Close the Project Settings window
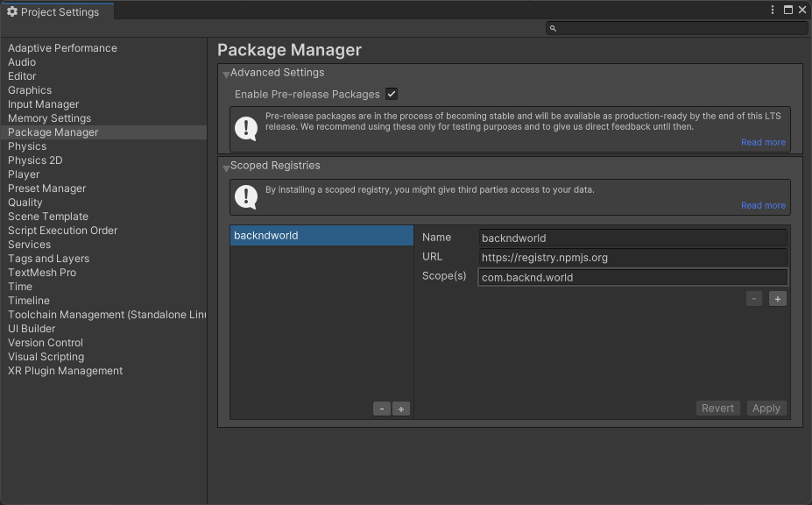812x505 pixels. point(802,10)
